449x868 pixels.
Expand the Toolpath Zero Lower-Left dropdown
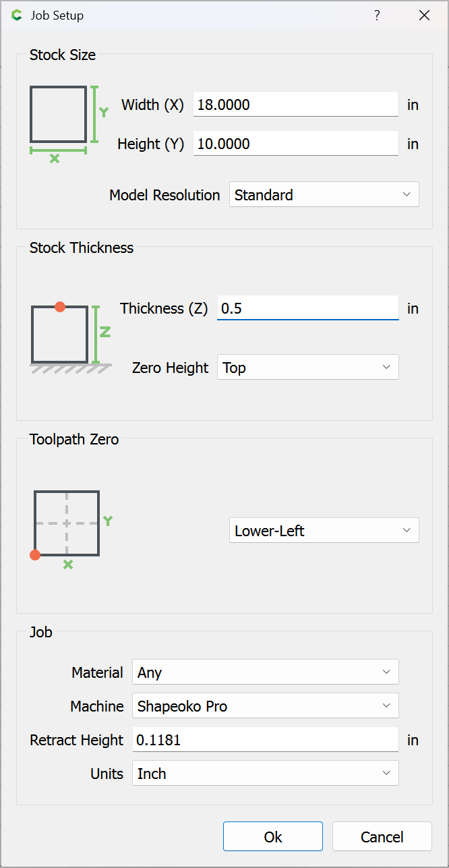(324, 531)
